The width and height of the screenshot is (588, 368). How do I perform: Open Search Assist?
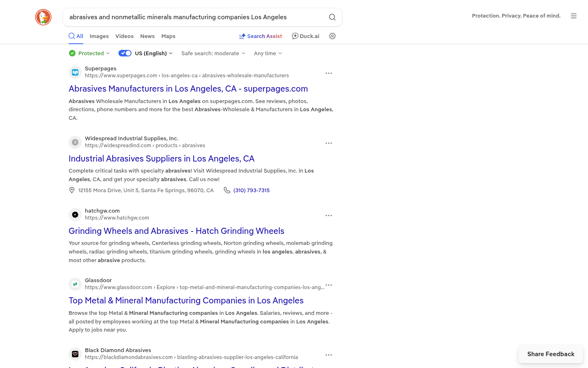tap(261, 36)
